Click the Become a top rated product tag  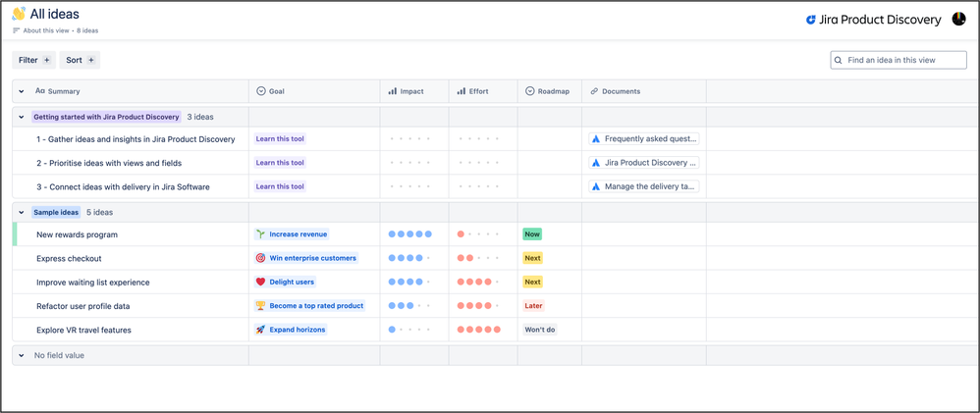click(309, 305)
